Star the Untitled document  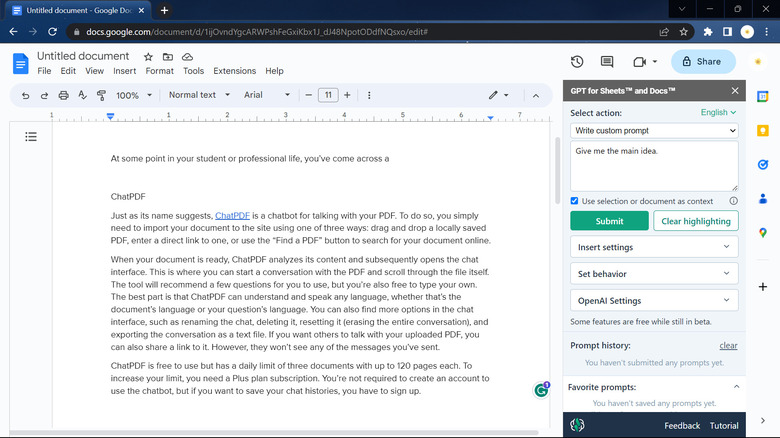(x=148, y=57)
